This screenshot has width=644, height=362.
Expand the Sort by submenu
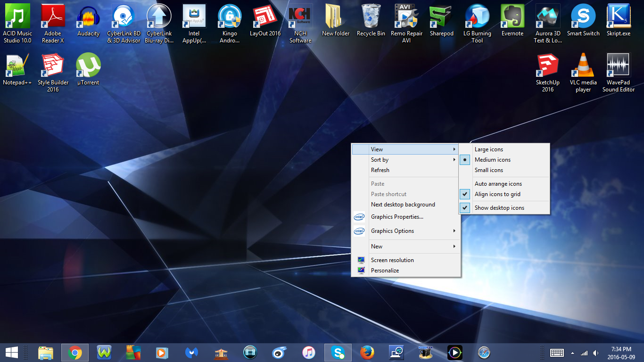coord(405,160)
